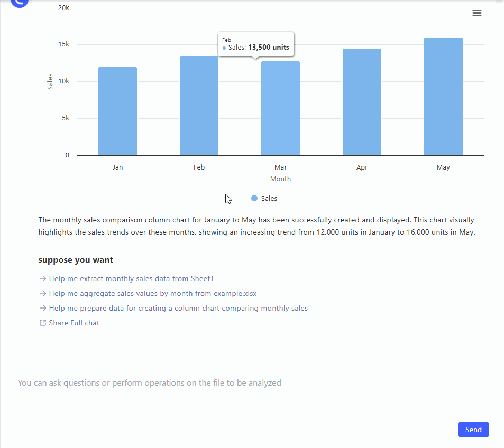Select the Feb column in the chart
Screen dimensions: 504x448
click(199, 106)
